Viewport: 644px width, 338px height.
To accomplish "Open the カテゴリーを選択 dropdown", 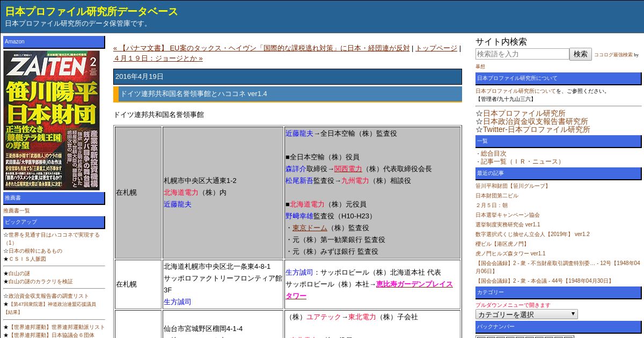I will click(x=526, y=314).
